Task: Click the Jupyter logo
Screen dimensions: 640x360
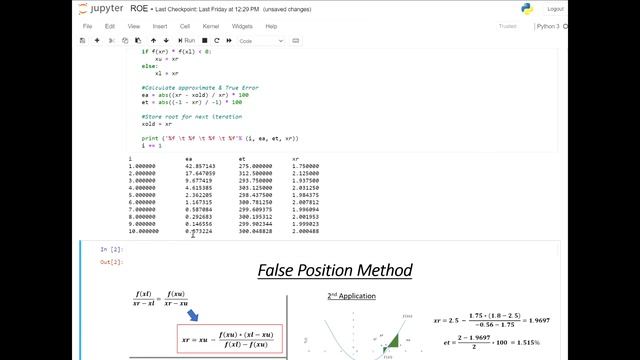Action: [x=101, y=9]
